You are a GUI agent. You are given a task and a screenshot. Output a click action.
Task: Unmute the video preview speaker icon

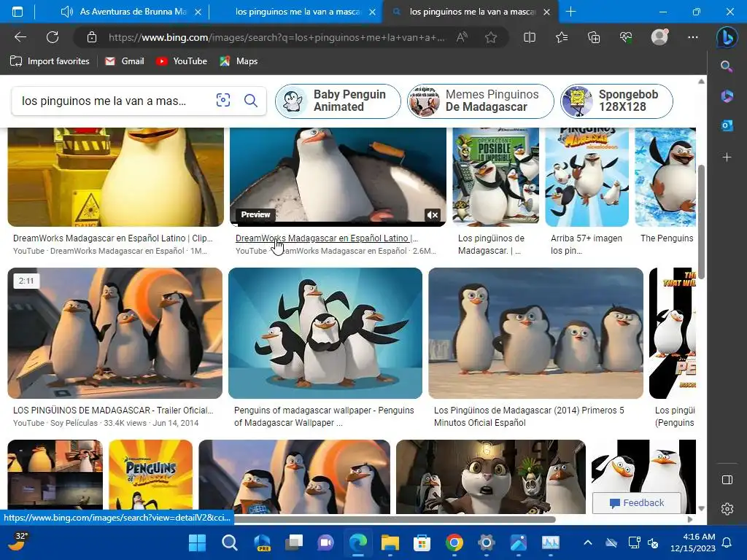pos(432,215)
